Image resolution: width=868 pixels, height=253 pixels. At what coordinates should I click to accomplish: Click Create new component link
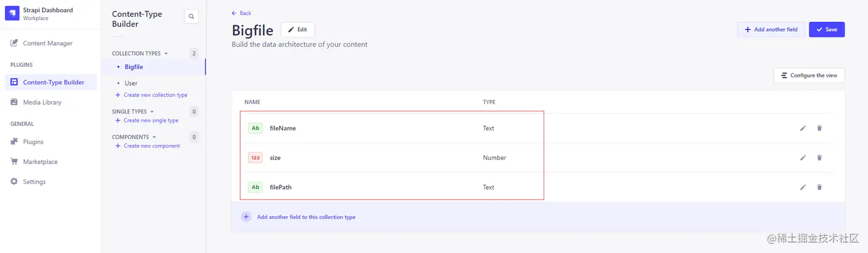tap(148, 145)
